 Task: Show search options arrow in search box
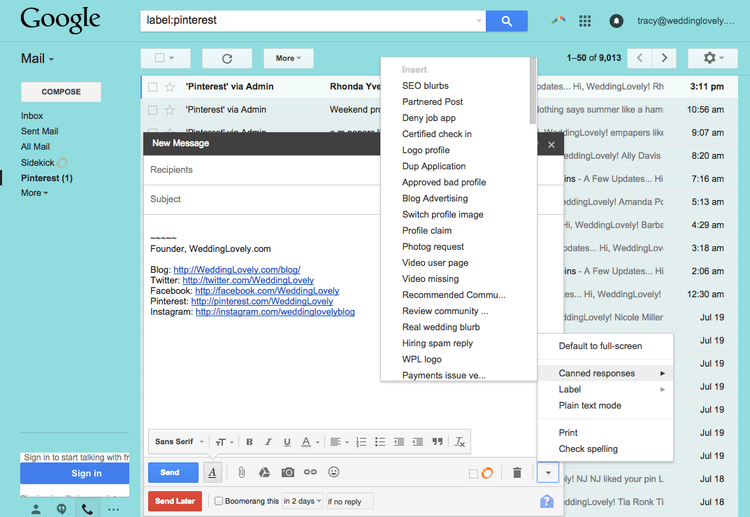click(x=479, y=21)
